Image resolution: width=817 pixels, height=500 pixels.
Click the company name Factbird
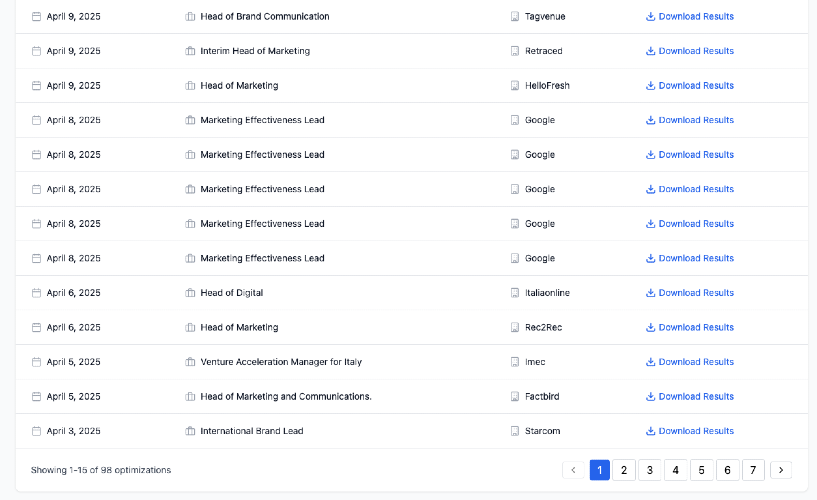click(x=542, y=396)
